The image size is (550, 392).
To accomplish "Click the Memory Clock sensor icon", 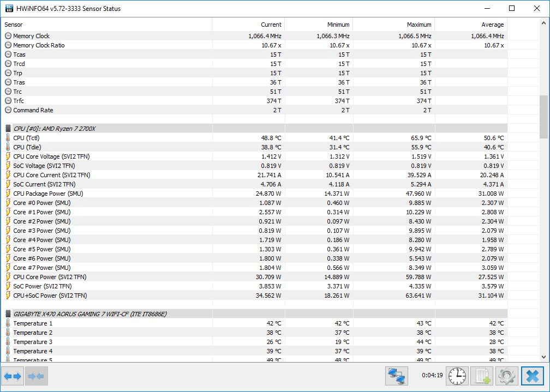I will point(8,36).
